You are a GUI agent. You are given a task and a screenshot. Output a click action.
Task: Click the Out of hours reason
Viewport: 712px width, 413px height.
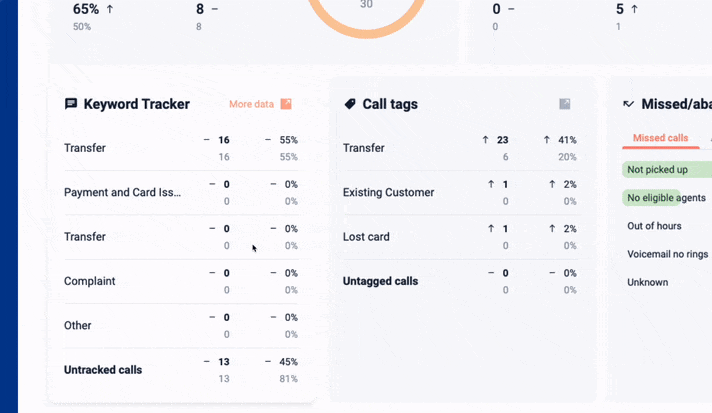[x=654, y=226]
